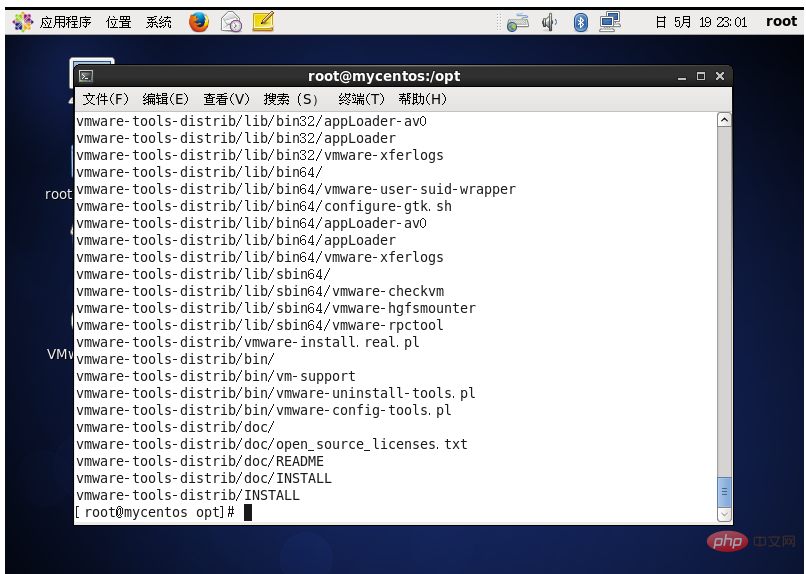Open the Bluetooth status icon

click(x=580, y=22)
